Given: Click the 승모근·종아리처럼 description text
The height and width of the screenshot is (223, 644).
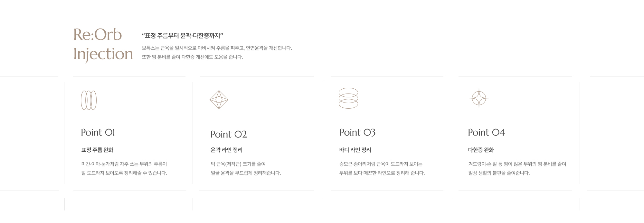Looking at the screenshot, I should [x=382, y=168].
